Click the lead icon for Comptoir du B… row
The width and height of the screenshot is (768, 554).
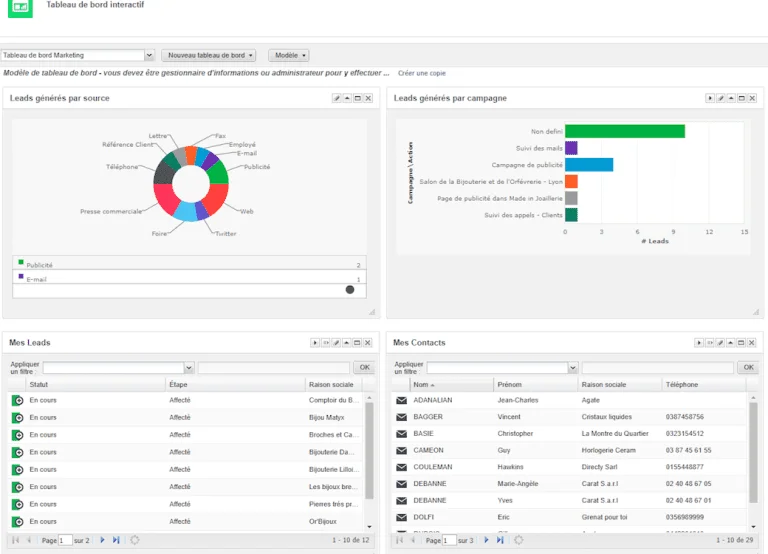(x=17, y=401)
